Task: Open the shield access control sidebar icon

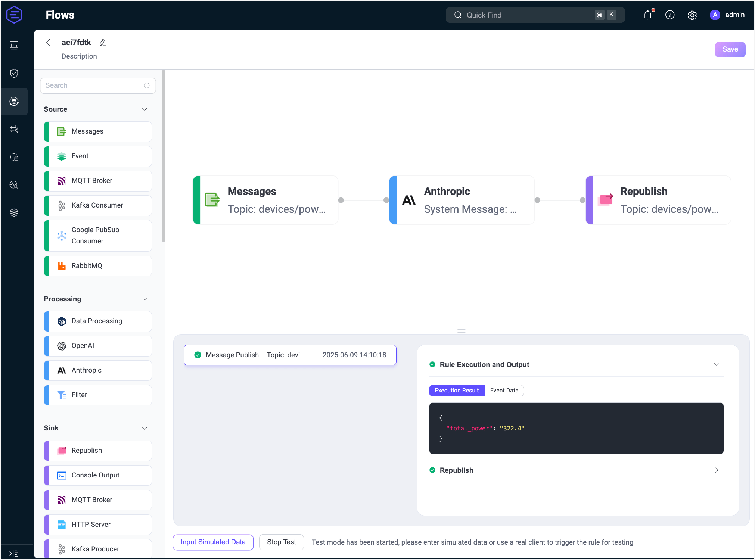Action: 14,73
